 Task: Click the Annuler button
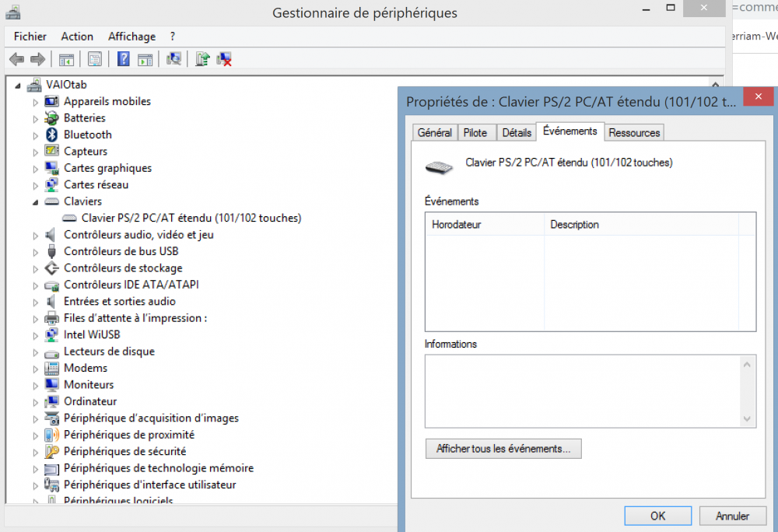pos(732,516)
